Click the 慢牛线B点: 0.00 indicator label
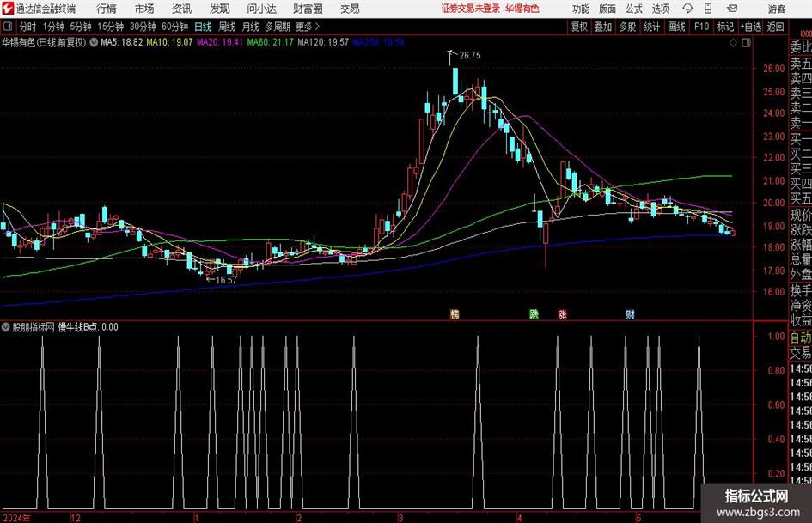Image resolution: width=812 pixels, height=523 pixels. 88,327
